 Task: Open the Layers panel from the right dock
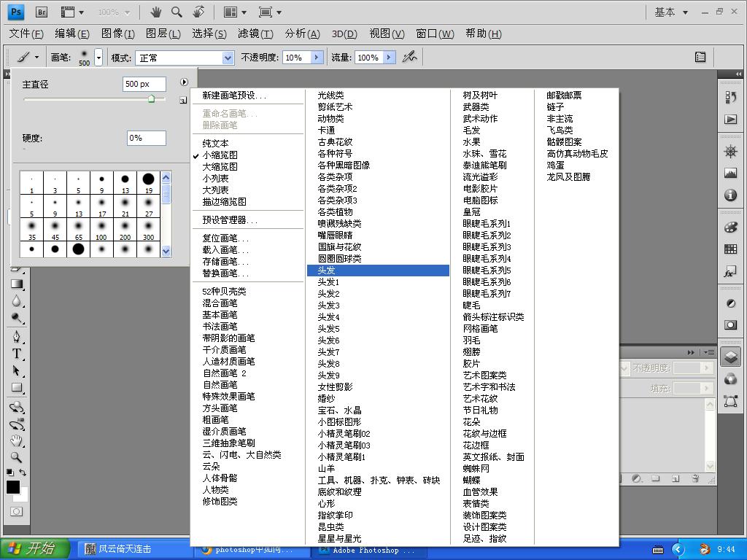coord(730,357)
